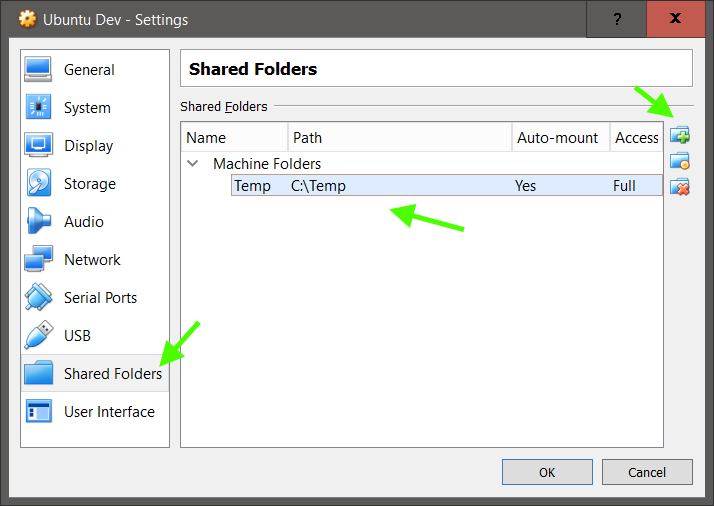Screen dimensions: 714x506
Task: Confirm settings with OK button
Action: 547,472
